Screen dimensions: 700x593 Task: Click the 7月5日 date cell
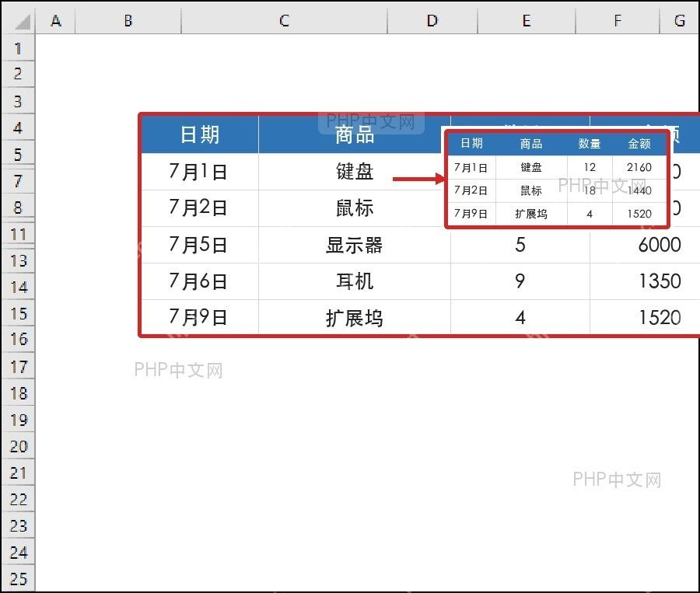pos(198,245)
